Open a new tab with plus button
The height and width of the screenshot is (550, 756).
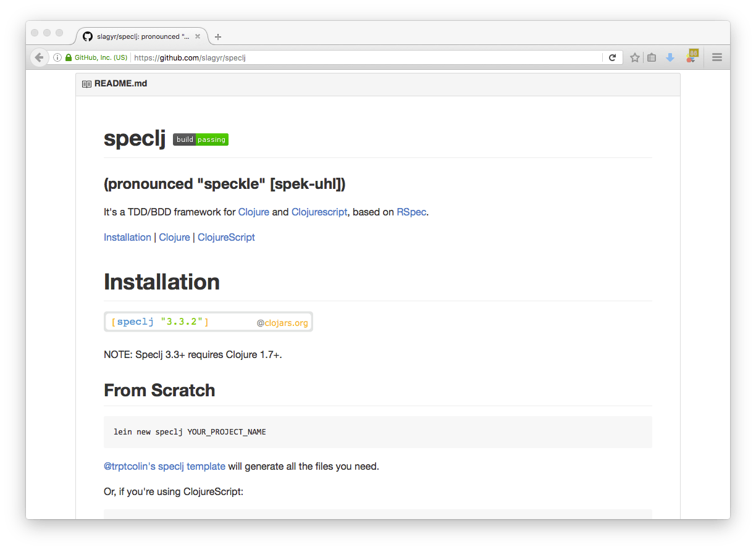[x=218, y=36]
